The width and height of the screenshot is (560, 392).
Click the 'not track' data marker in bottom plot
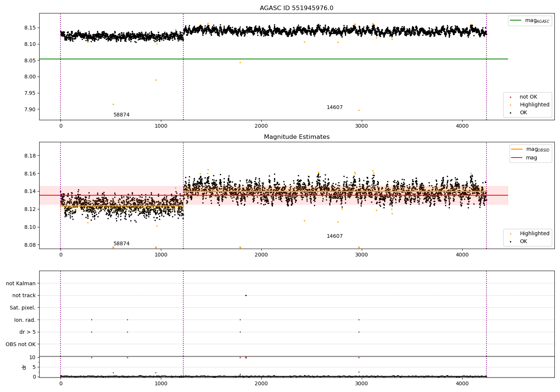coord(246,295)
